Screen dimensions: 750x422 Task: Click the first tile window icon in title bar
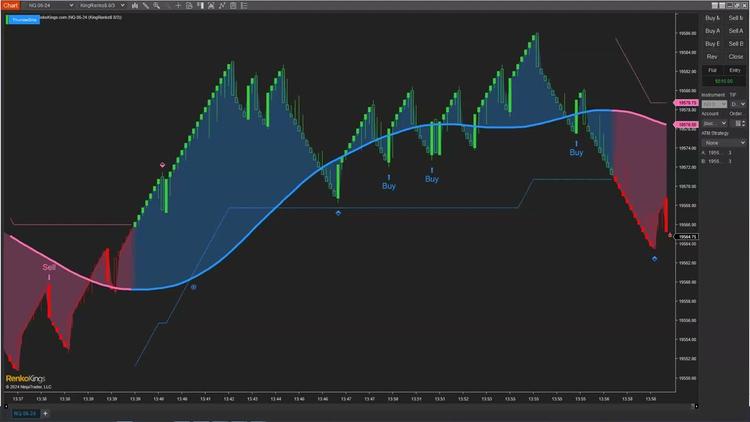(x=715, y=5)
